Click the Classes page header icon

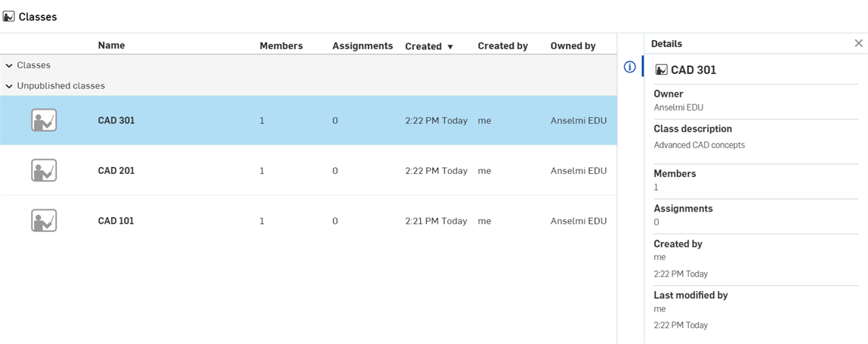(x=8, y=17)
